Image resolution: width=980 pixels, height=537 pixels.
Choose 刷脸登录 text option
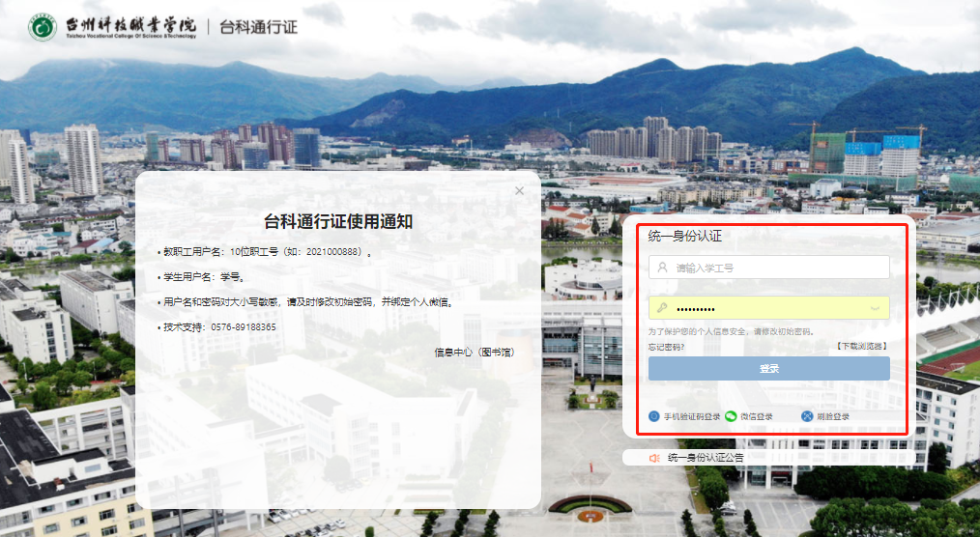pos(833,416)
